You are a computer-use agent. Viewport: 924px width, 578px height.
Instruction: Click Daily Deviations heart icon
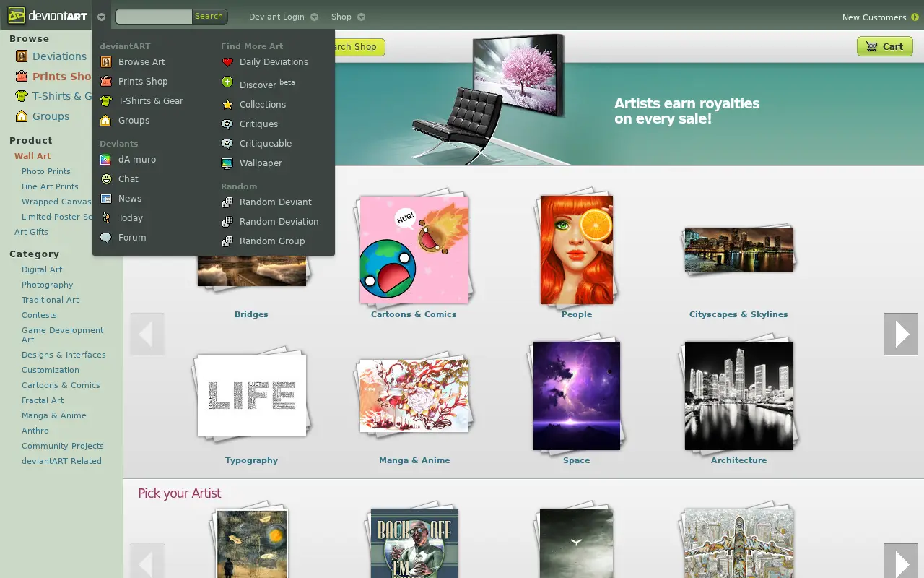pyautogui.click(x=227, y=62)
